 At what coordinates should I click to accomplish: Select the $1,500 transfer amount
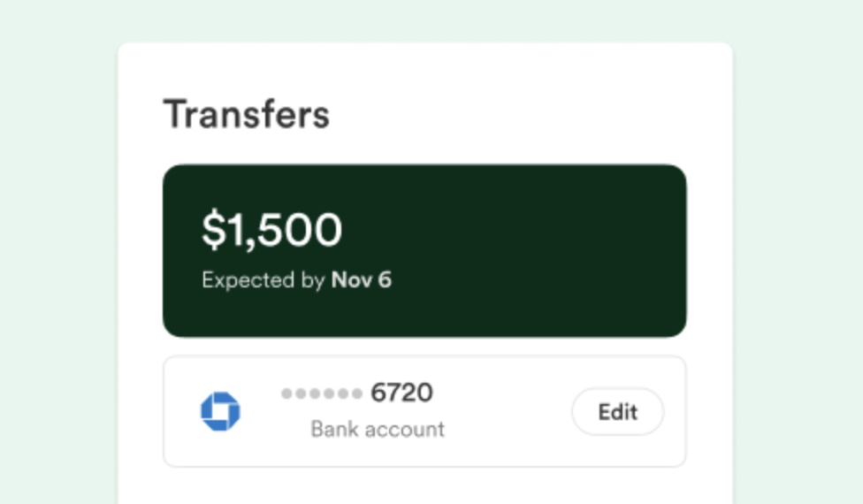click(271, 230)
